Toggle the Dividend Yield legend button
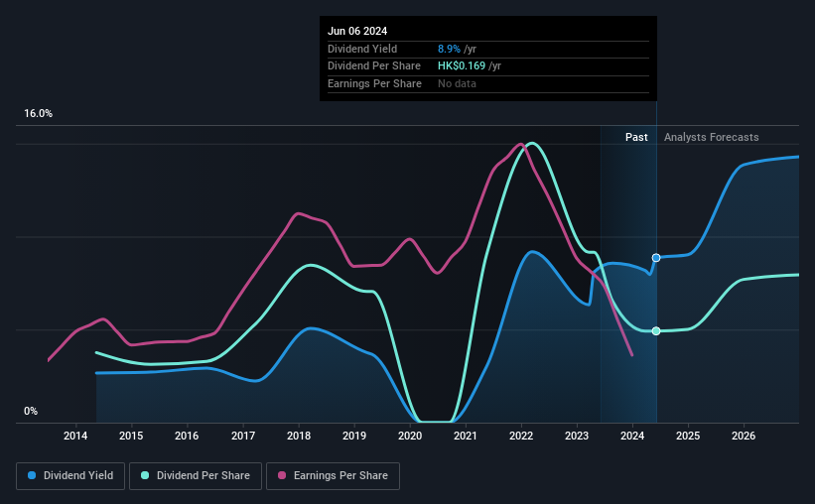This screenshot has width=815, height=504. click(x=70, y=476)
